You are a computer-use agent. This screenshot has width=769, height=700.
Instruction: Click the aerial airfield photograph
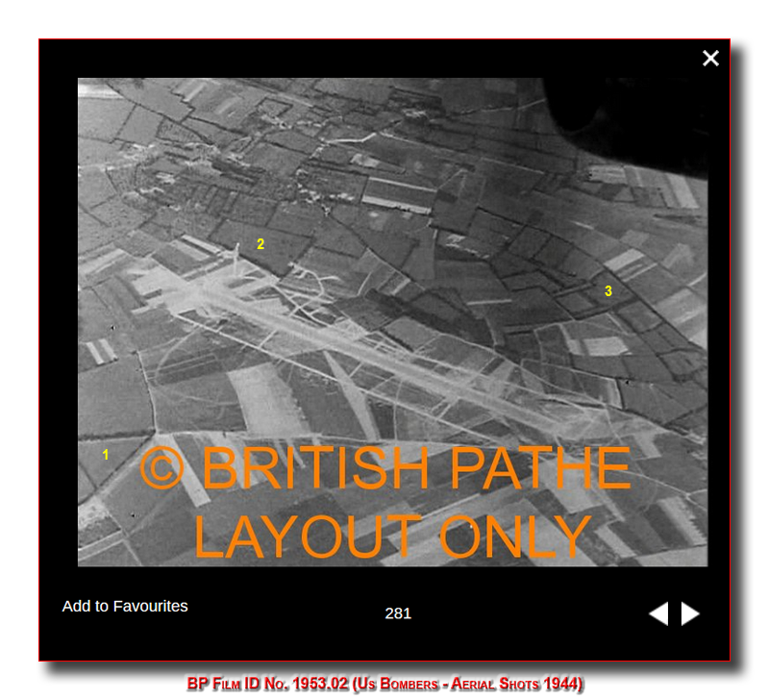392,322
